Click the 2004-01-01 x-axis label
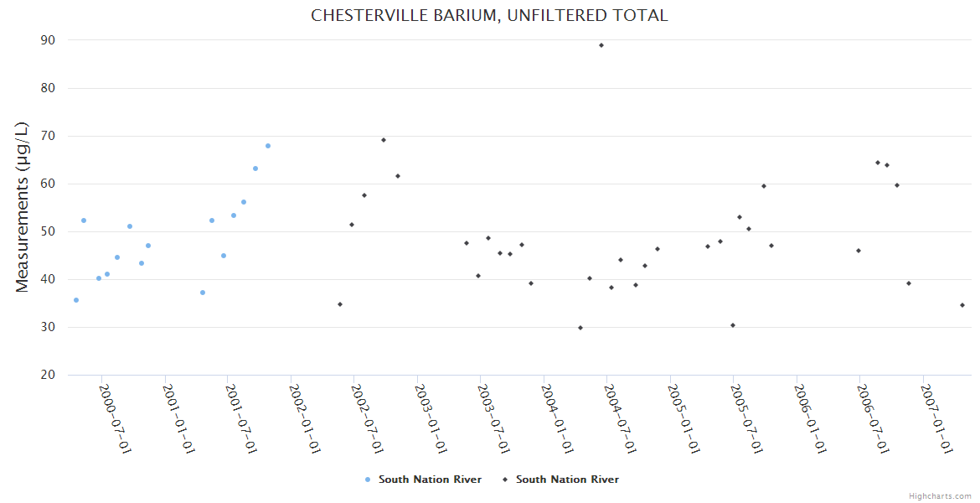Screen dimensions: 980x503 558,418
